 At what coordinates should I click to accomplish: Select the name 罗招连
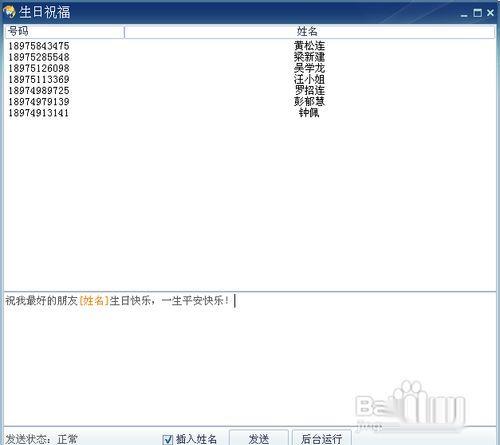pyautogui.click(x=309, y=90)
